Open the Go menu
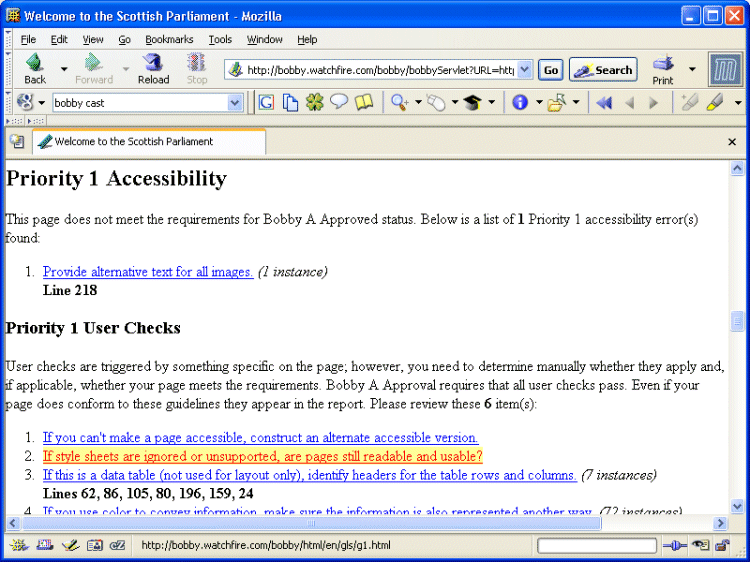The image size is (750, 562). [124, 40]
